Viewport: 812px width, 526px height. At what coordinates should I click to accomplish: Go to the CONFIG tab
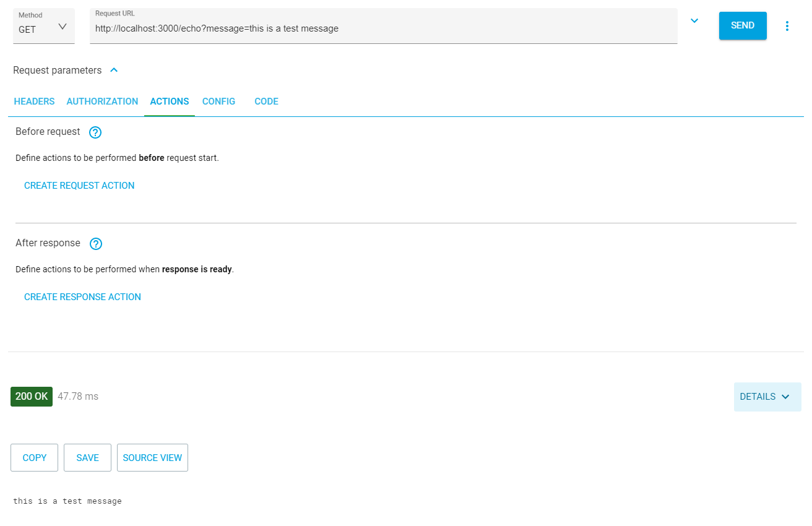coord(218,101)
